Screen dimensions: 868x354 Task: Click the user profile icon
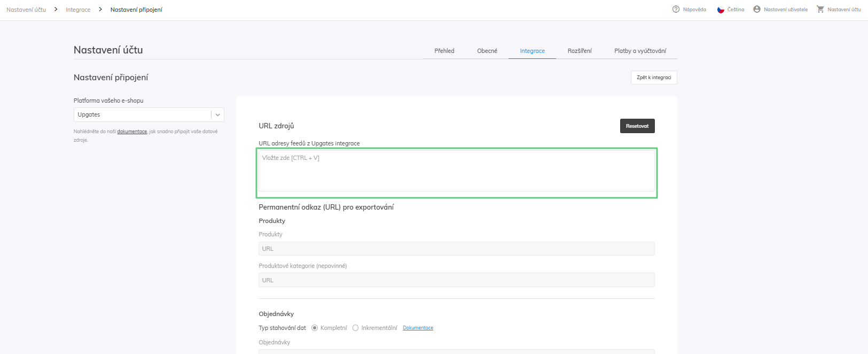click(757, 9)
